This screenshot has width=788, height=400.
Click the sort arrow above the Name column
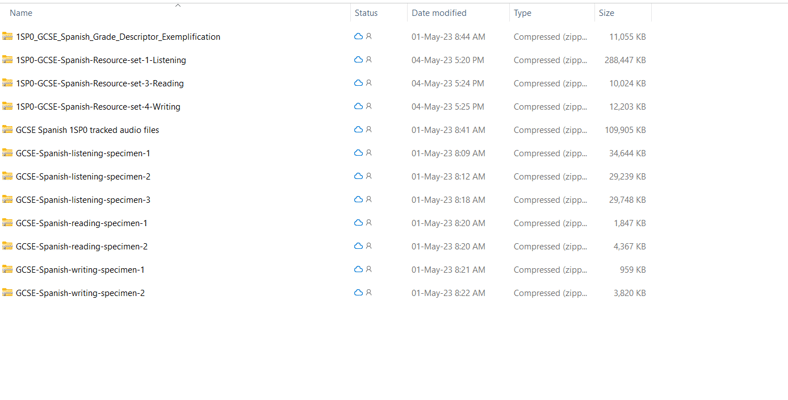point(177,6)
